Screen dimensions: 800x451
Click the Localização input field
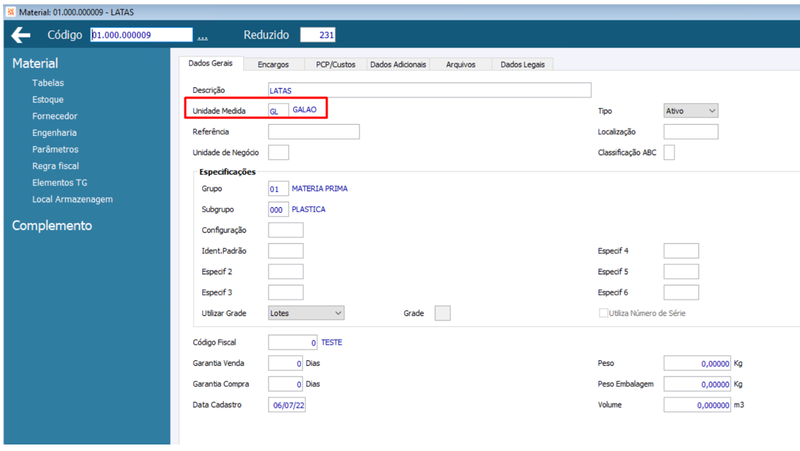(x=691, y=132)
